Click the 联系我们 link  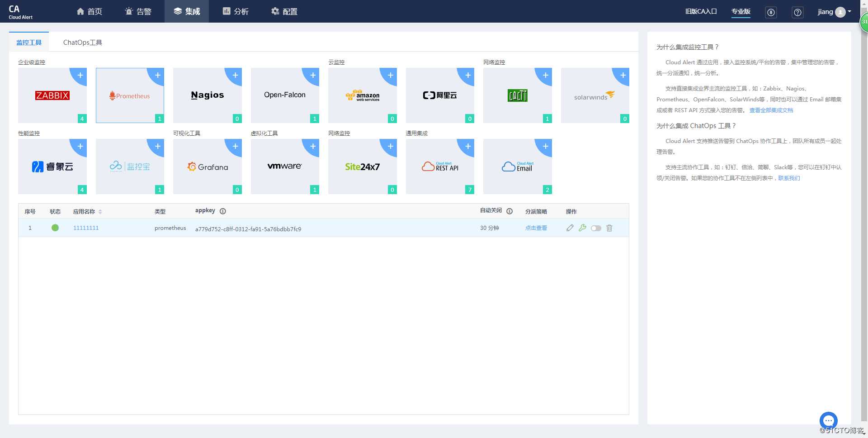click(x=789, y=178)
